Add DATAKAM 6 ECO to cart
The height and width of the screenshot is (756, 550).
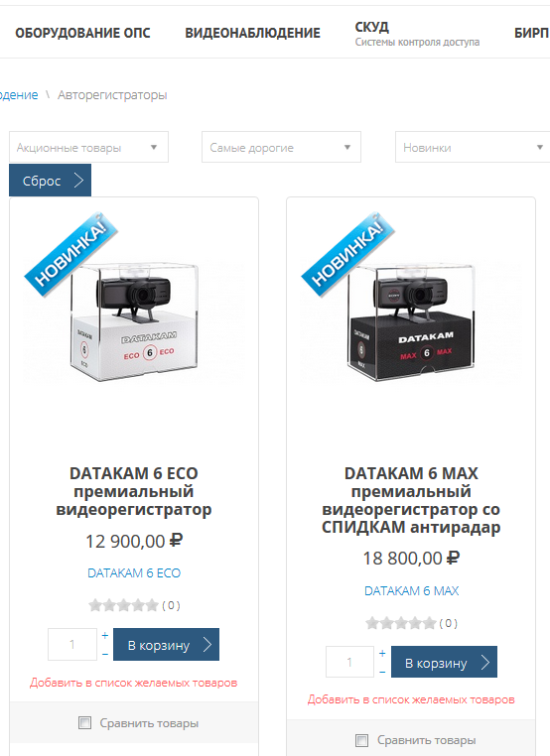(167, 645)
